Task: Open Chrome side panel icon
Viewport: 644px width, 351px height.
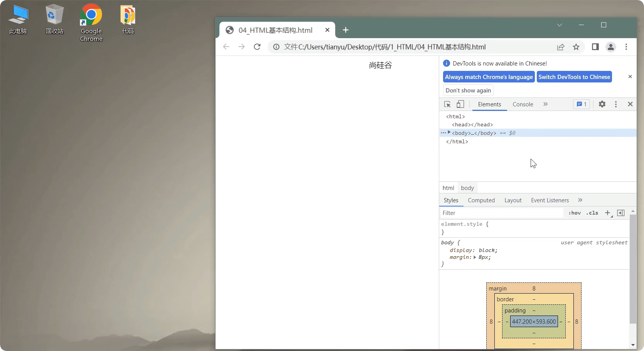Action: tap(595, 47)
